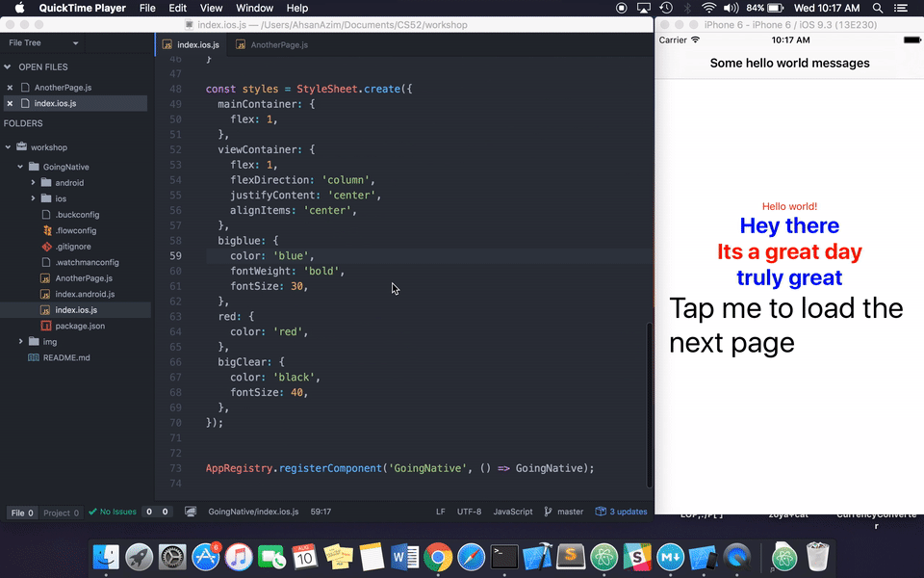This screenshot has height=578, width=924.
Task: Click the master git branch indicator
Action: [x=564, y=512]
